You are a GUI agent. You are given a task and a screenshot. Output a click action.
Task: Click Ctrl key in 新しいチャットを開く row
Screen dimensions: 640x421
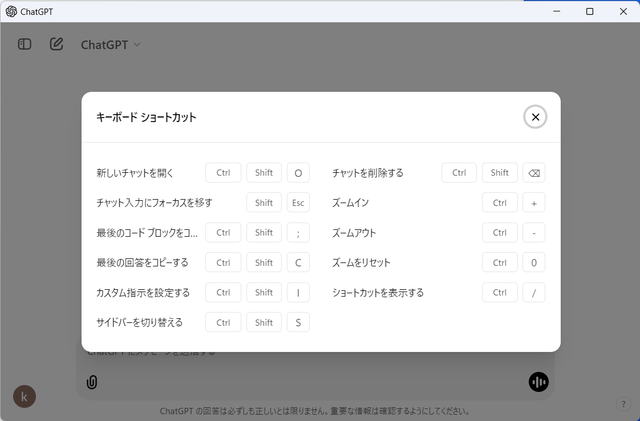coord(223,173)
